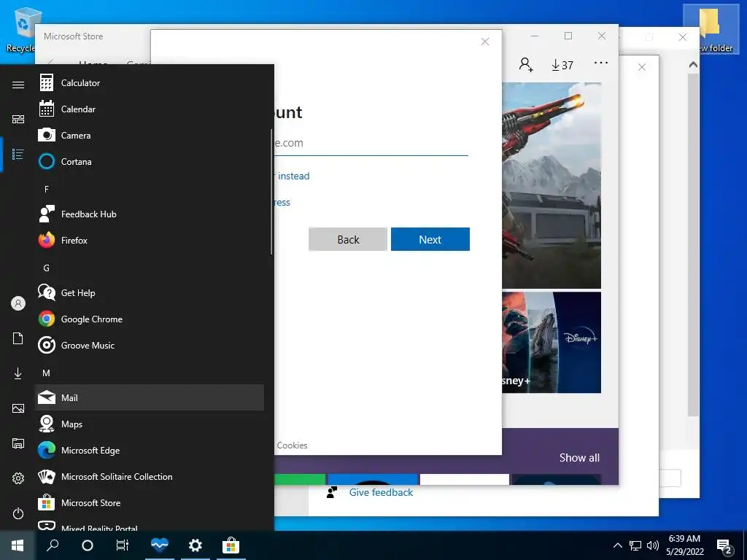Viewport: 747px width, 560px height.
Task: Open taskbar Search magnifier
Action: pos(53,545)
